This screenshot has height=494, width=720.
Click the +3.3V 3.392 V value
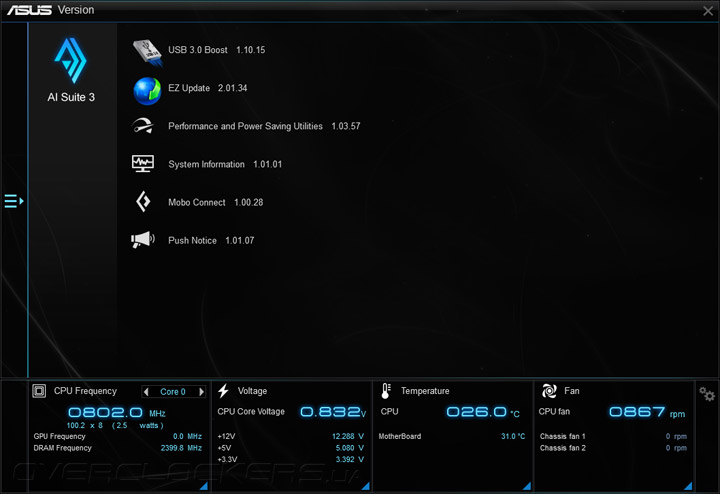349,460
